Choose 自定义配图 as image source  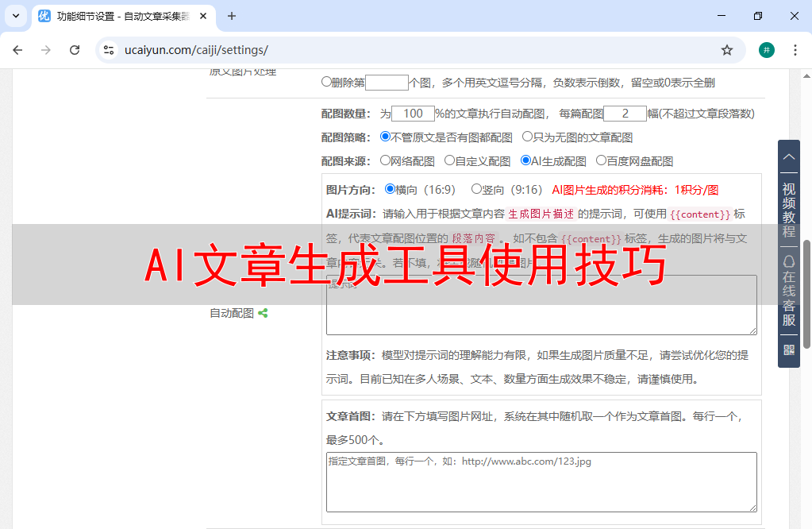(x=449, y=160)
